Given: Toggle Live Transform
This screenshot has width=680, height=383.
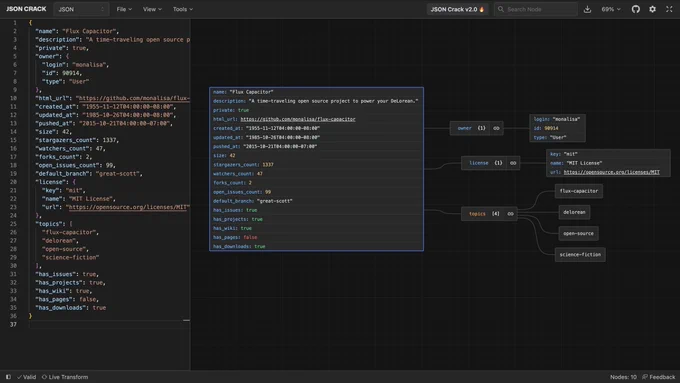Looking at the screenshot, I should (65, 377).
